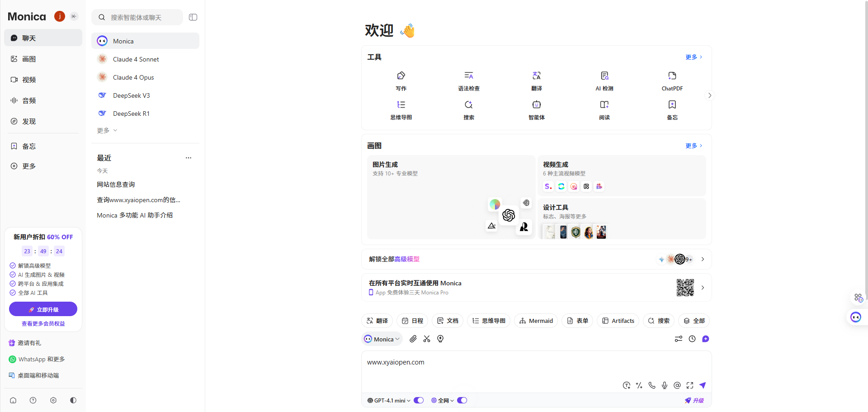Open chat settings sliders icon

pos(679,339)
